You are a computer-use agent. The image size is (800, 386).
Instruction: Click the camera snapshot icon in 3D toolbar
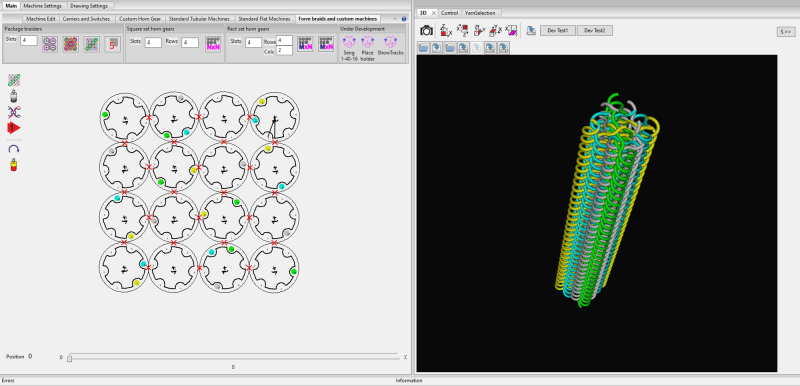click(x=426, y=31)
